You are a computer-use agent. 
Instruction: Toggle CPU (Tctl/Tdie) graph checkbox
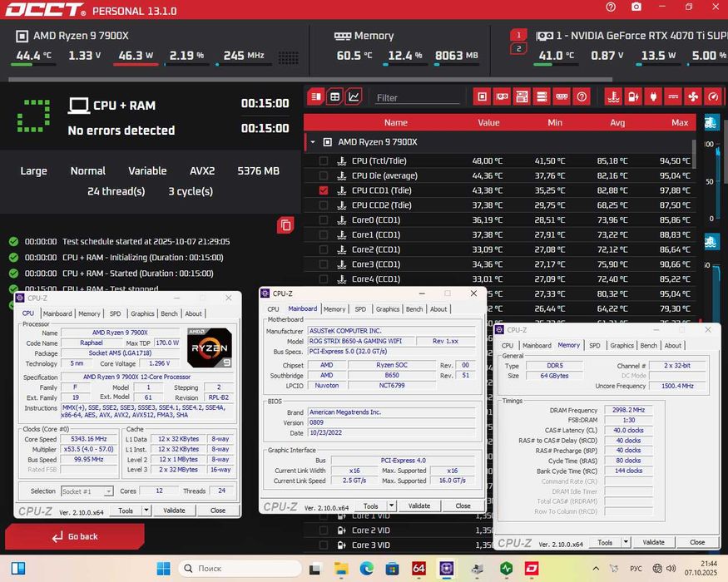pyautogui.click(x=324, y=160)
